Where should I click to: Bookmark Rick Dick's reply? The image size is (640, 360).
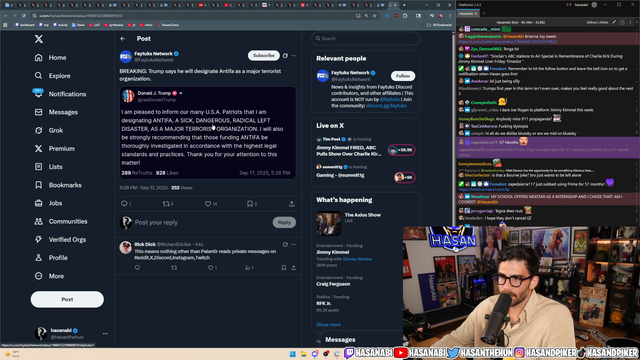[x=284, y=268]
